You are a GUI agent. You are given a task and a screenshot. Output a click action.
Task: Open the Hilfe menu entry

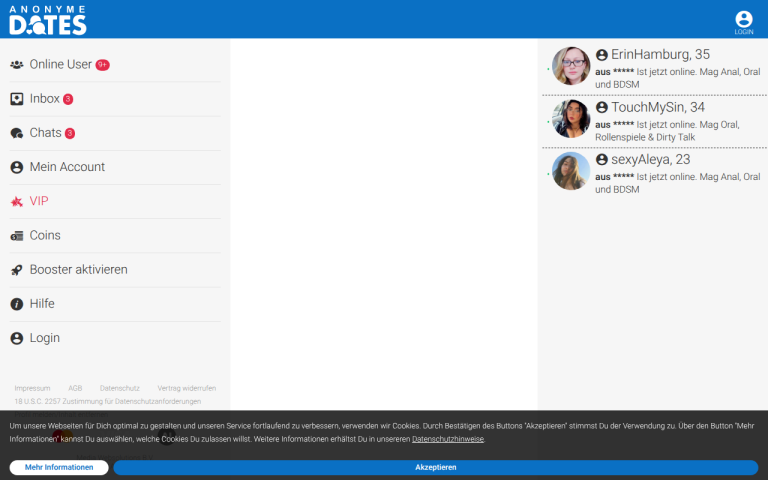pos(115,304)
